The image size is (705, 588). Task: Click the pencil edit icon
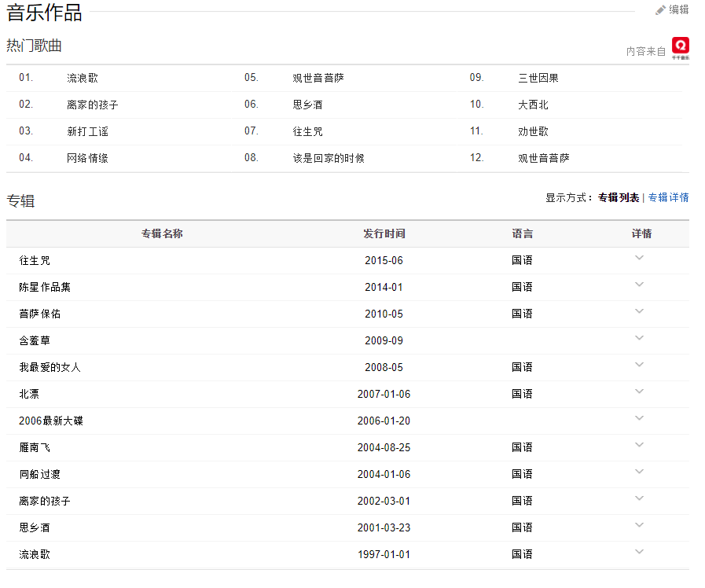point(660,10)
